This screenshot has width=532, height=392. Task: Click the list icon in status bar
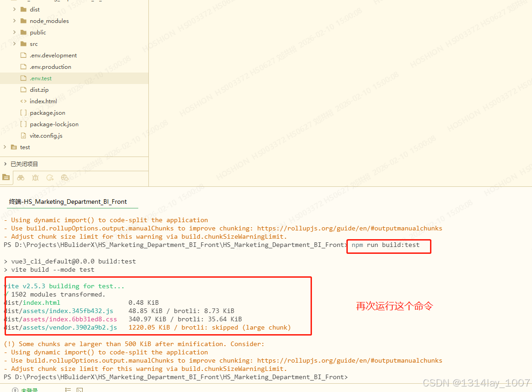point(68,390)
